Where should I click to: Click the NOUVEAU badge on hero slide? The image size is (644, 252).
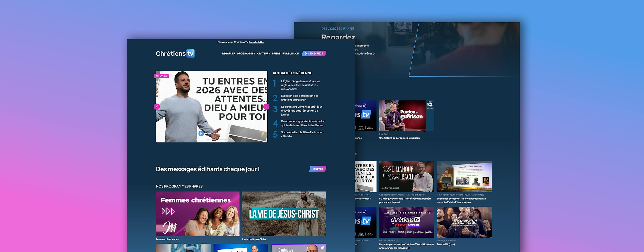pyautogui.click(x=162, y=76)
